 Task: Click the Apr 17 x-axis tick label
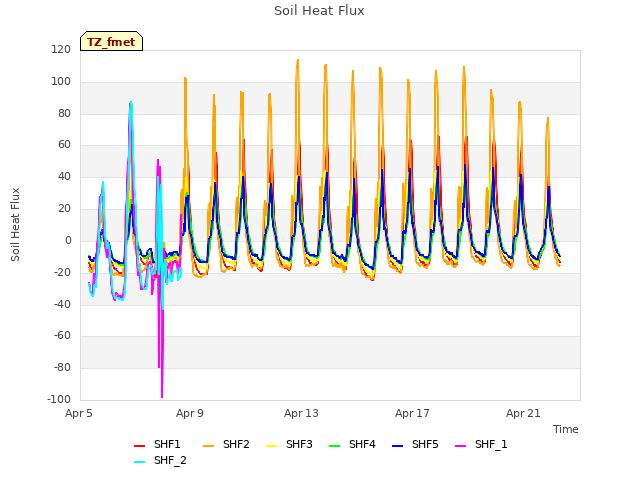click(412, 413)
